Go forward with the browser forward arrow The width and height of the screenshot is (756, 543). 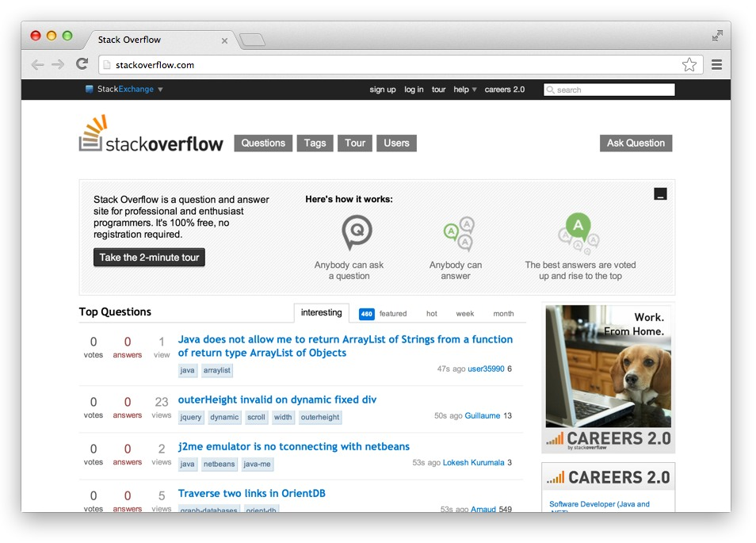[58, 65]
